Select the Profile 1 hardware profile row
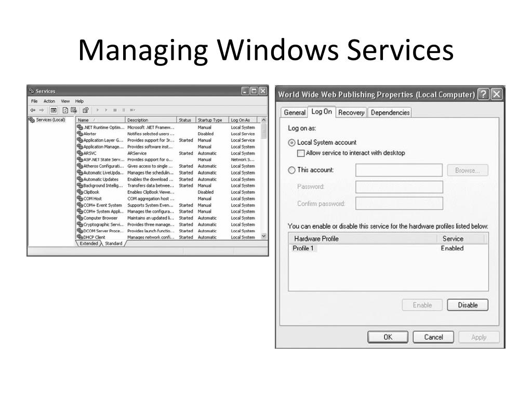 [x=388, y=248]
